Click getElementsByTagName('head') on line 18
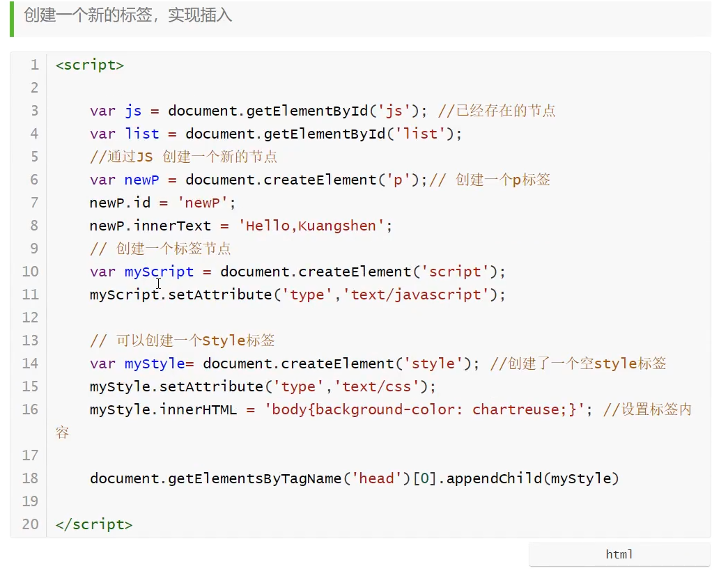 click(289, 478)
